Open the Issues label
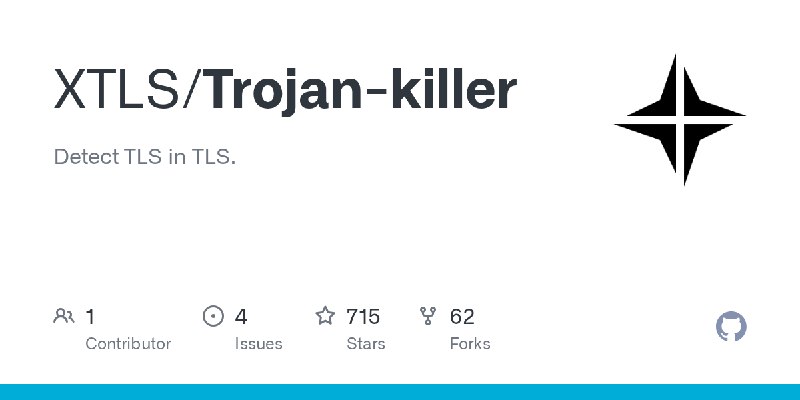 pyautogui.click(x=258, y=343)
